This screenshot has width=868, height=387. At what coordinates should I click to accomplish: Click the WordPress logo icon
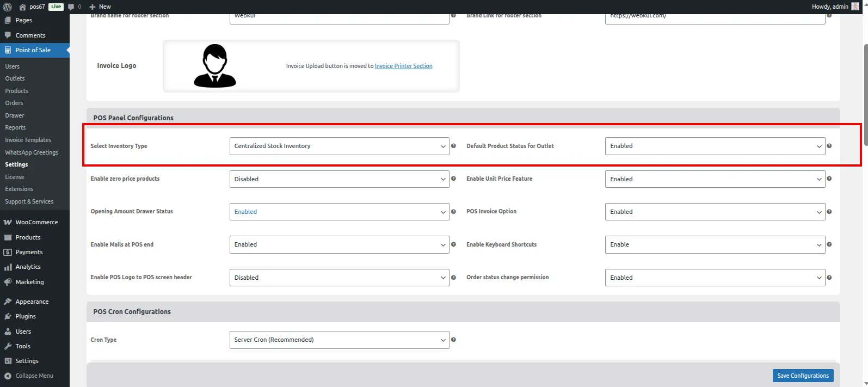(x=8, y=7)
